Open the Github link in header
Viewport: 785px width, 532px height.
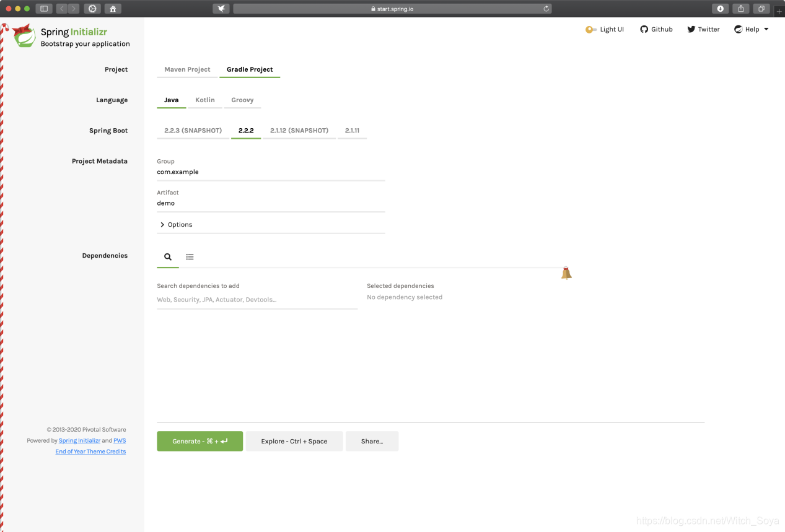pyautogui.click(x=656, y=29)
